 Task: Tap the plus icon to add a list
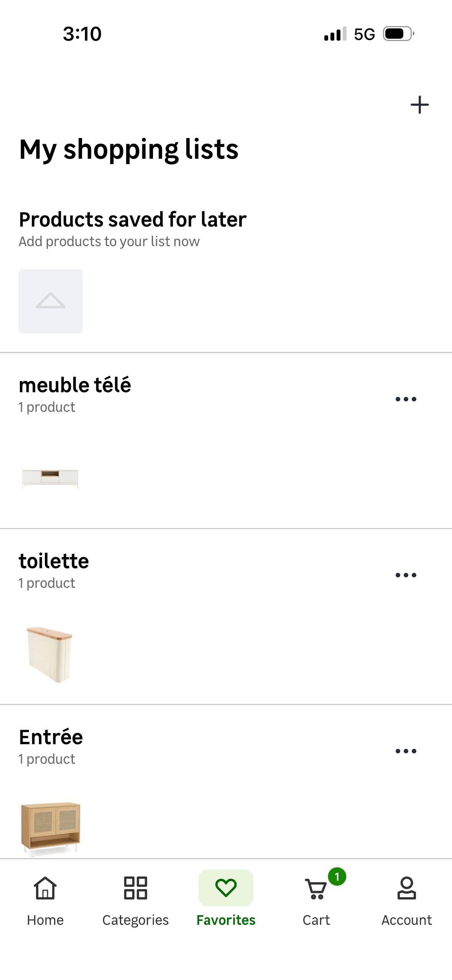[419, 105]
